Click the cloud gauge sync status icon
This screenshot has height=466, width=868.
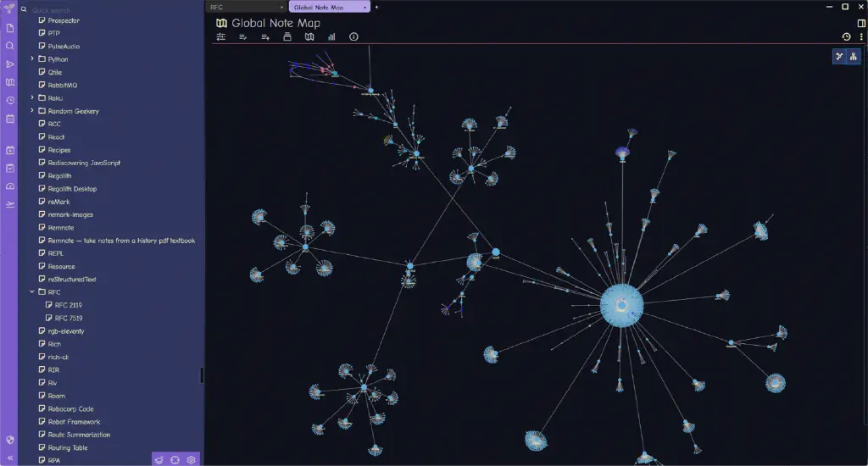click(10, 186)
